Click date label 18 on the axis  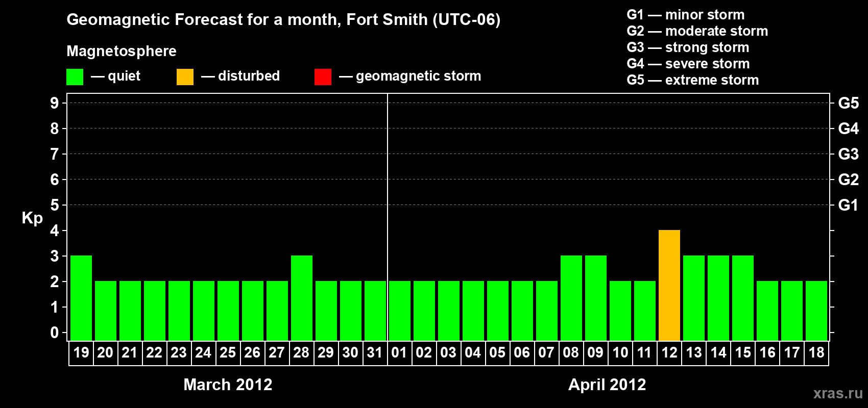click(816, 353)
